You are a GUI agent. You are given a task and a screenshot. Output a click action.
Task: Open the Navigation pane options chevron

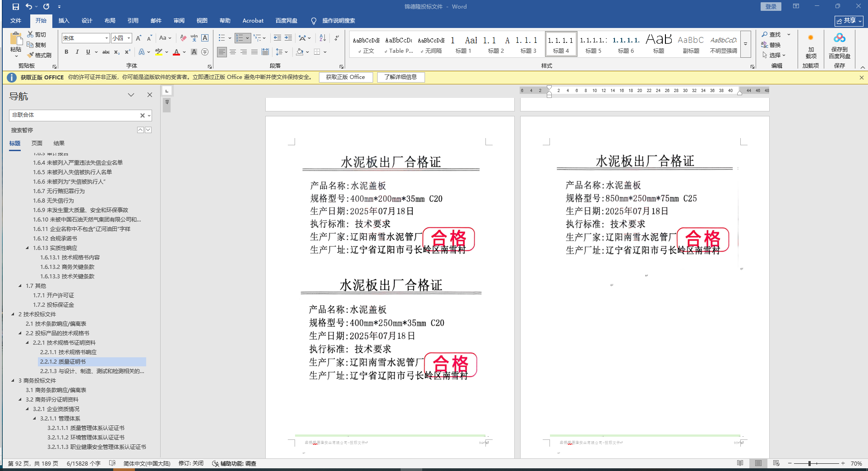pyautogui.click(x=131, y=95)
